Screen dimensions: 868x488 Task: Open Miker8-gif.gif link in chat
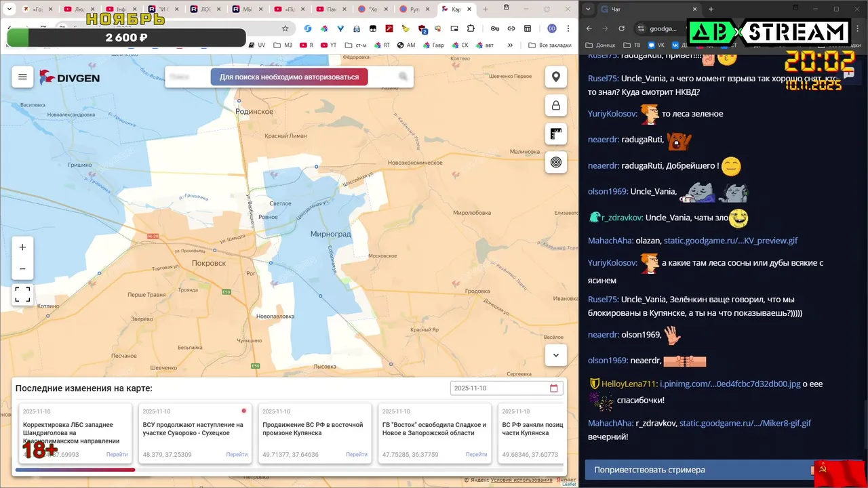745,423
